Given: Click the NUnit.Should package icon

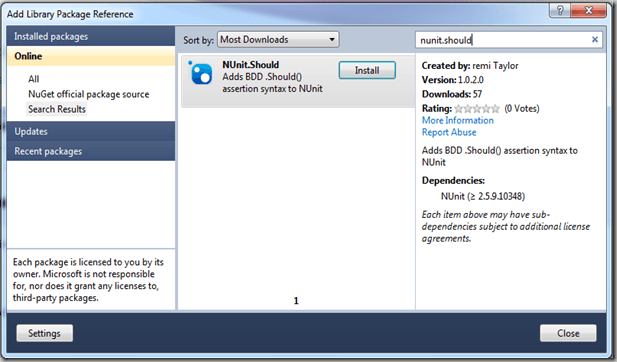Looking at the screenshot, I should (200, 73).
